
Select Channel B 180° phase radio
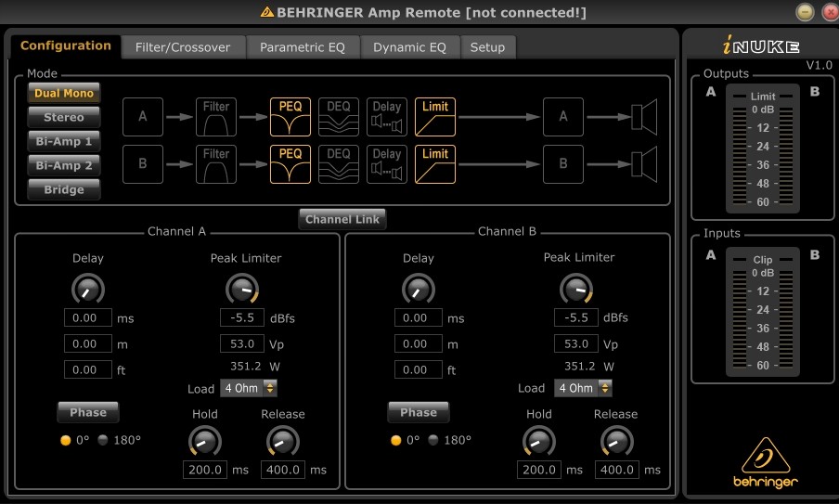pyautogui.click(x=433, y=440)
